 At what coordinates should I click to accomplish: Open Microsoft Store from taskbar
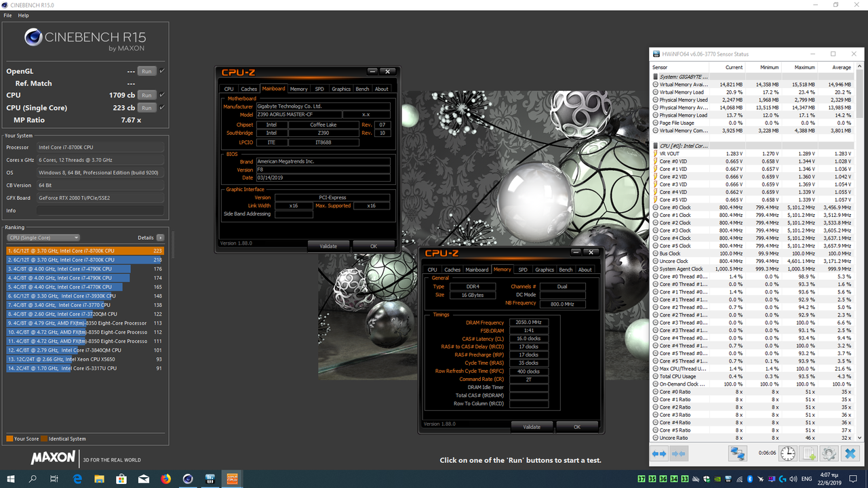coord(122,479)
